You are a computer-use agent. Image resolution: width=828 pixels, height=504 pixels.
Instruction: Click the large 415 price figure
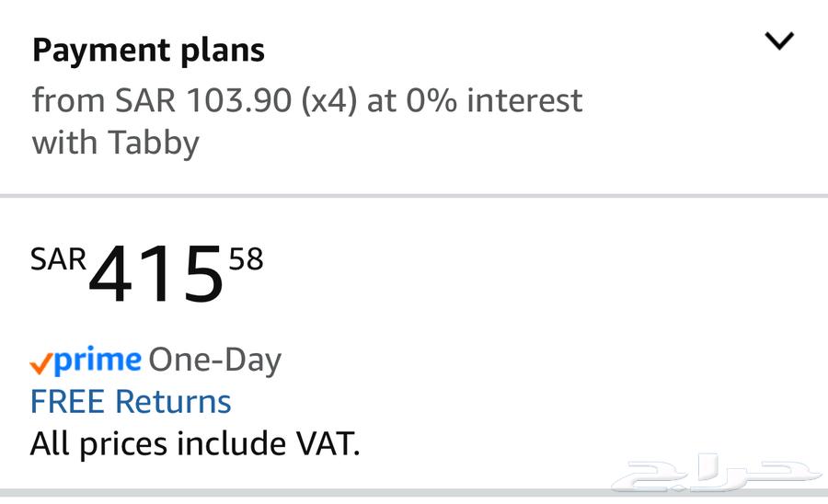coord(156,275)
